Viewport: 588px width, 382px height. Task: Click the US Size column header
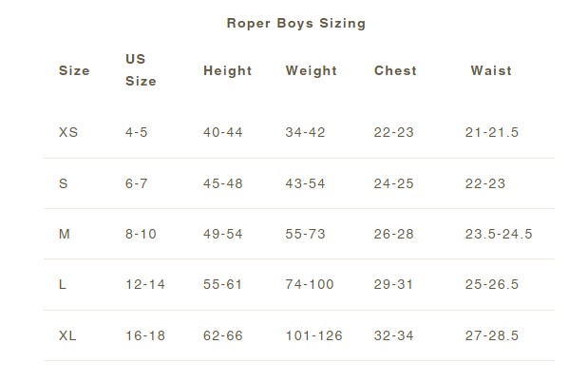coord(141,70)
